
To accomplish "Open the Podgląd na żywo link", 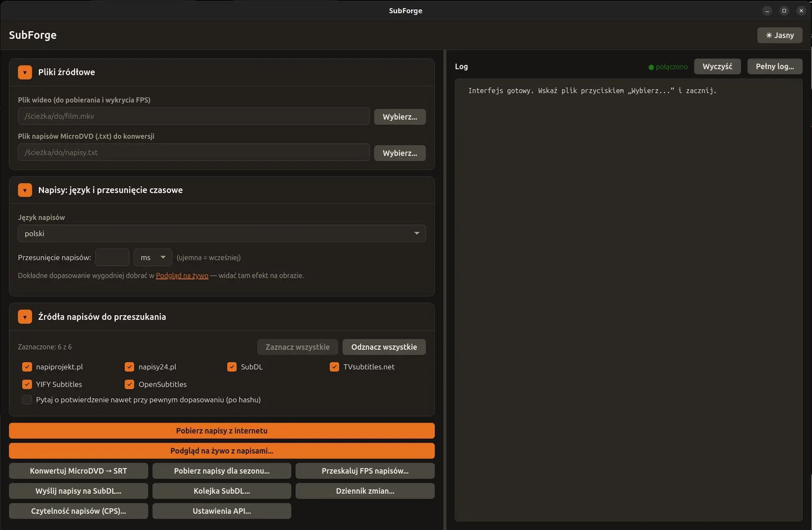I will tap(182, 275).
